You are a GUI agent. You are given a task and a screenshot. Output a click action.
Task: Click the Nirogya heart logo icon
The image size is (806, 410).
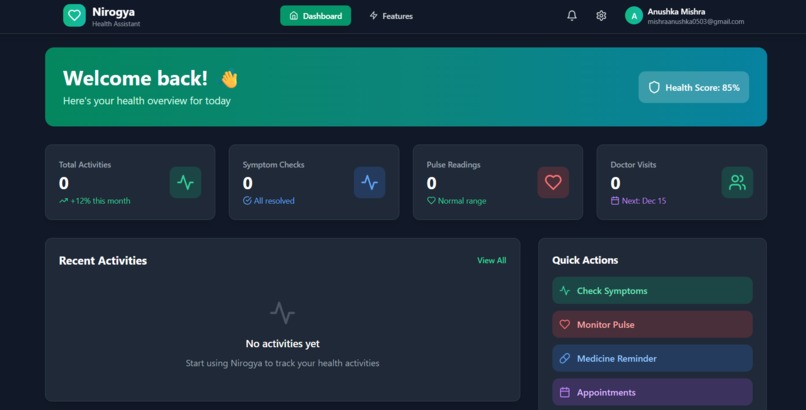pos(74,15)
